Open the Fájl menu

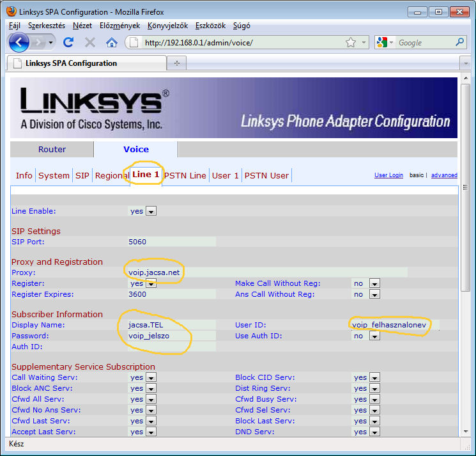[x=15, y=26]
